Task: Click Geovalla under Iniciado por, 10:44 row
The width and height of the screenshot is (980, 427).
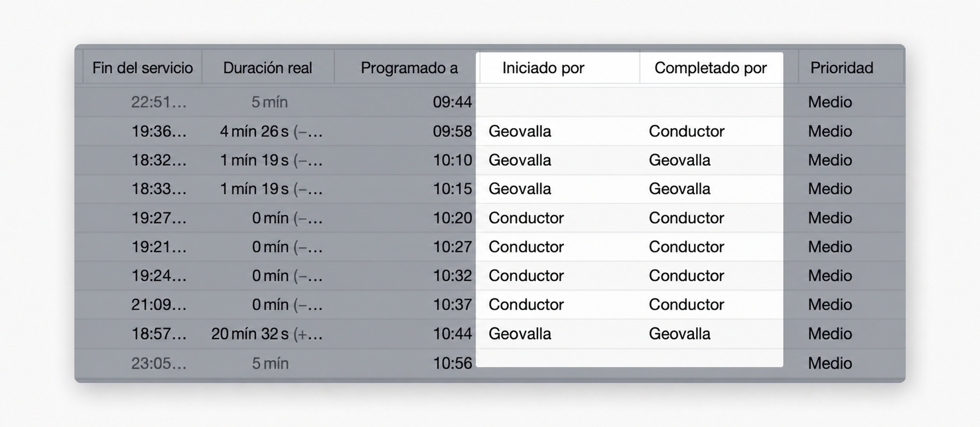Action: pos(520,333)
